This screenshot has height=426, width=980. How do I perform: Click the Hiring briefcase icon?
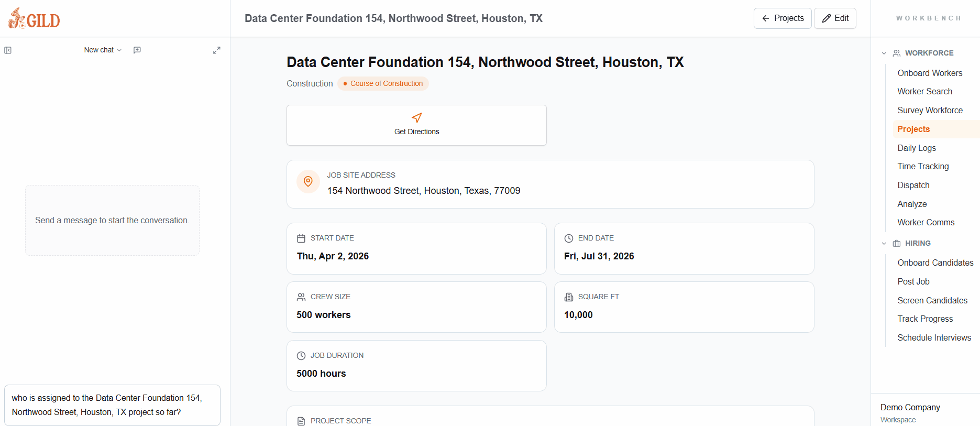[897, 243]
